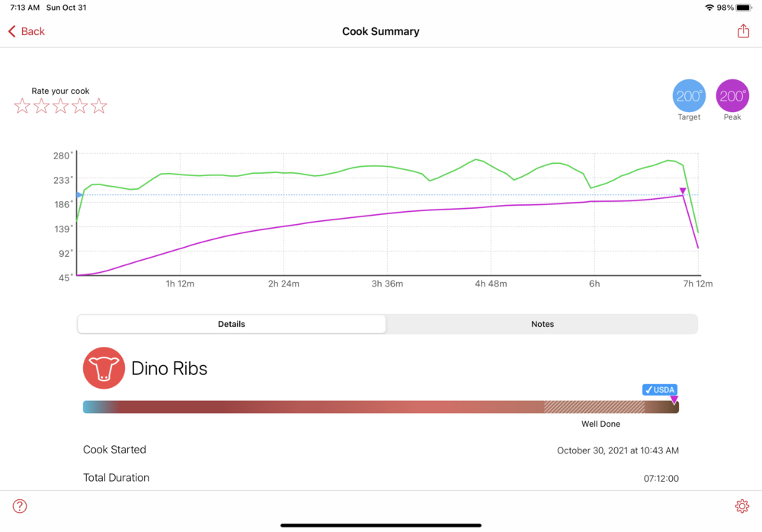Open the share sheet icon
The height and width of the screenshot is (532, 762).
(743, 31)
